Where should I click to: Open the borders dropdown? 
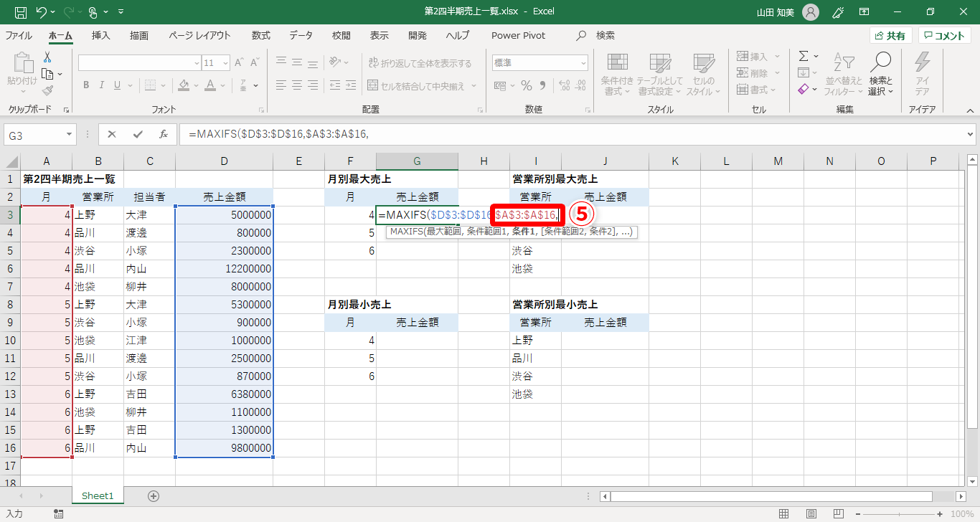click(x=161, y=85)
